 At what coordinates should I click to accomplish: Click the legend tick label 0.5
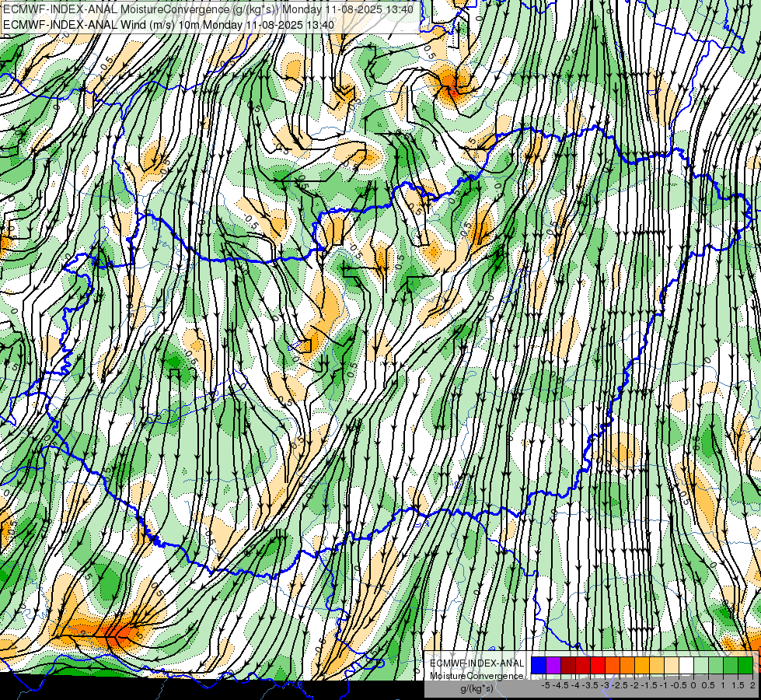click(x=709, y=685)
